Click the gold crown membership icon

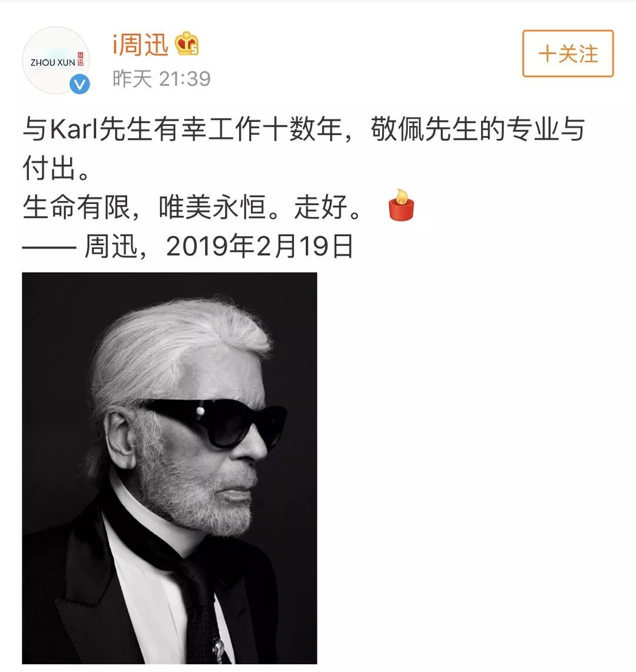click(187, 44)
